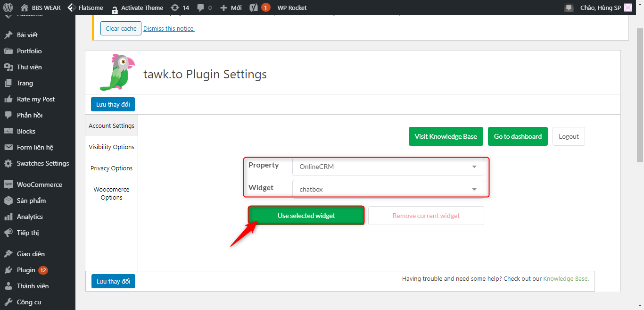Click the Remove current widget button
This screenshot has width=644, height=310.
[426, 216]
